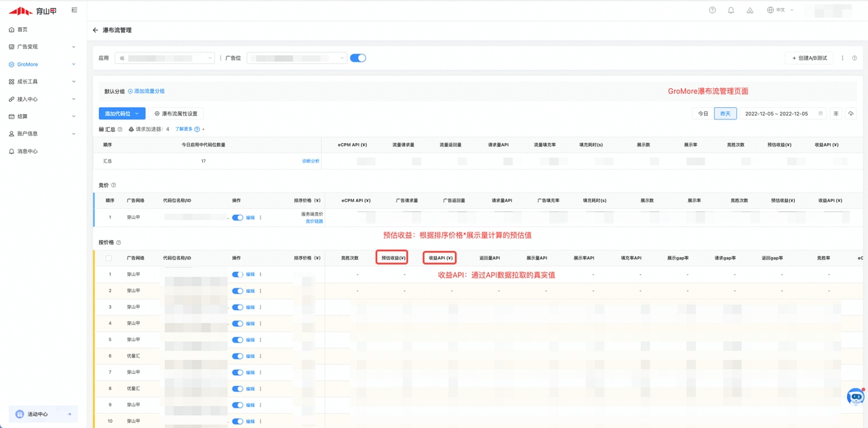This screenshot has height=428, width=868.
Task: Click the 了解更多 link
Action: point(184,130)
